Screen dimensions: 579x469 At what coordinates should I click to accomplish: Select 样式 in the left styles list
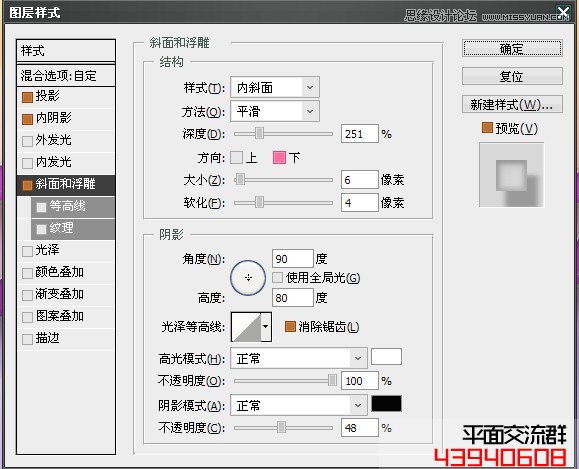(x=66, y=51)
